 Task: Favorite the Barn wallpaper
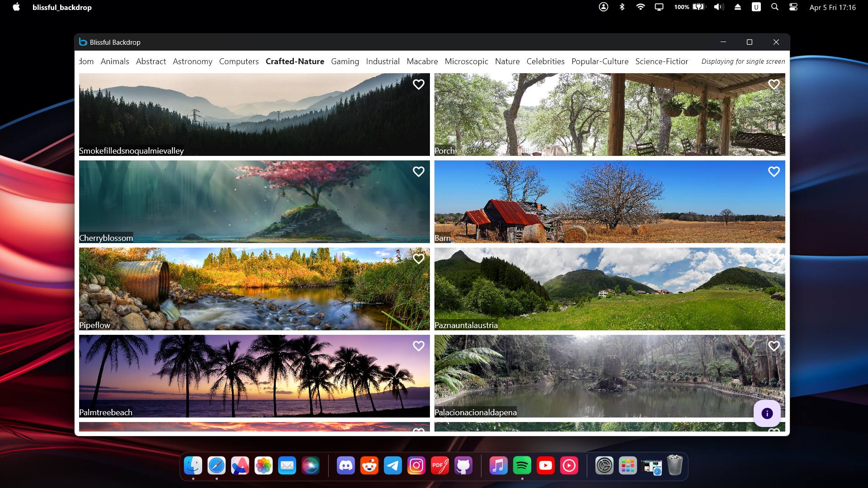pos(774,172)
